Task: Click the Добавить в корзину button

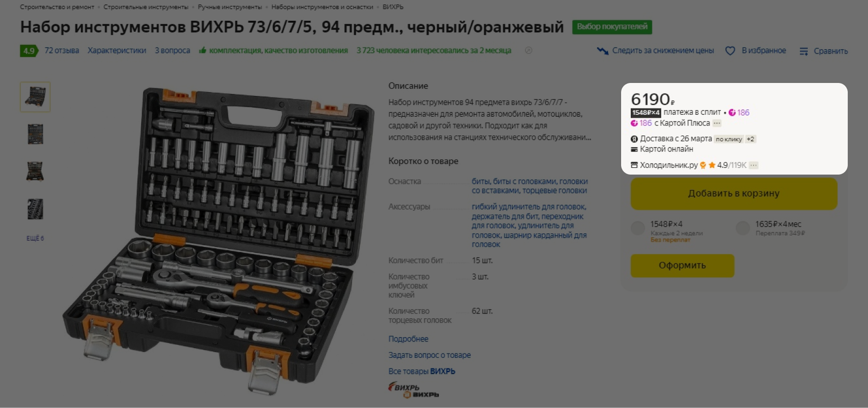Action: point(734,193)
